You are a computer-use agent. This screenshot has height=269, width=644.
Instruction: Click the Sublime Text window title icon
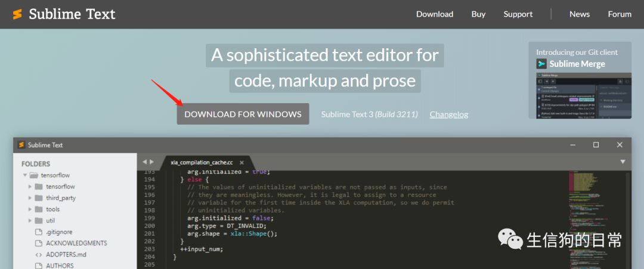[21, 145]
